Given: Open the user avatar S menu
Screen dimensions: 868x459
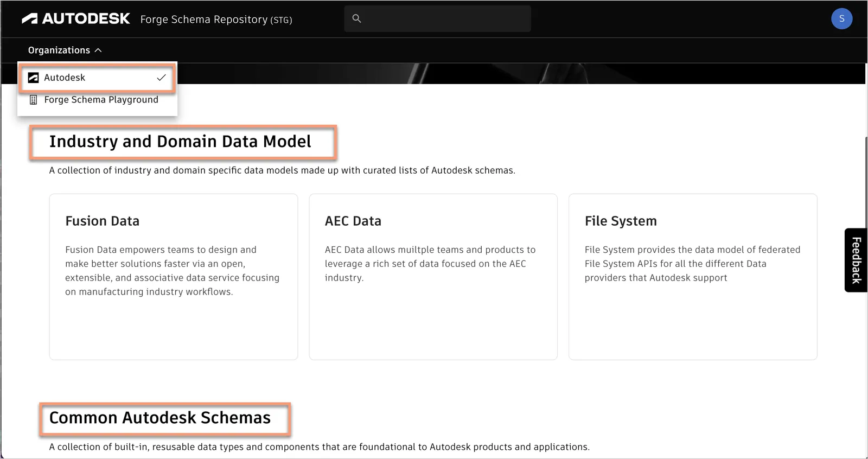Looking at the screenshot, I should point(841,18).
